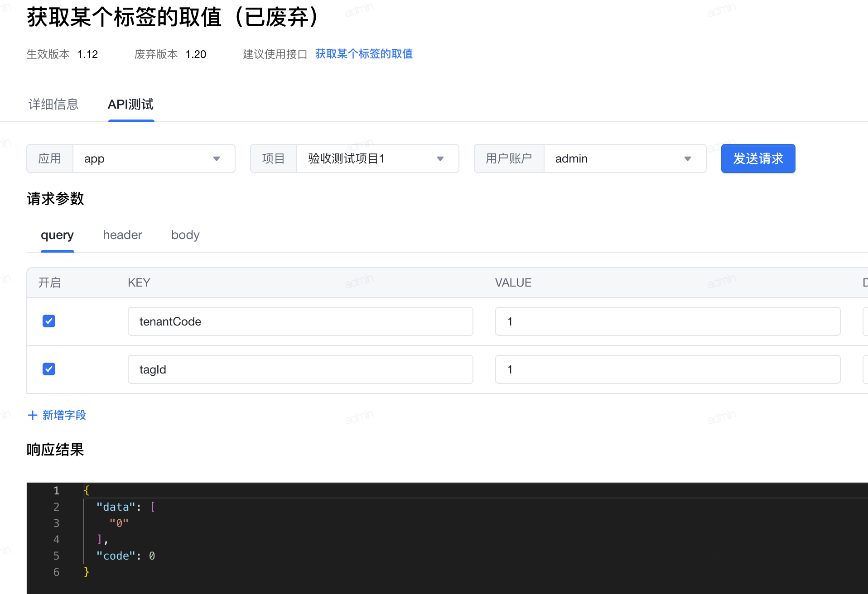This screenshot has width=868, height=594.
Task: Click the 发送请求 button
Action: point(758,158)
